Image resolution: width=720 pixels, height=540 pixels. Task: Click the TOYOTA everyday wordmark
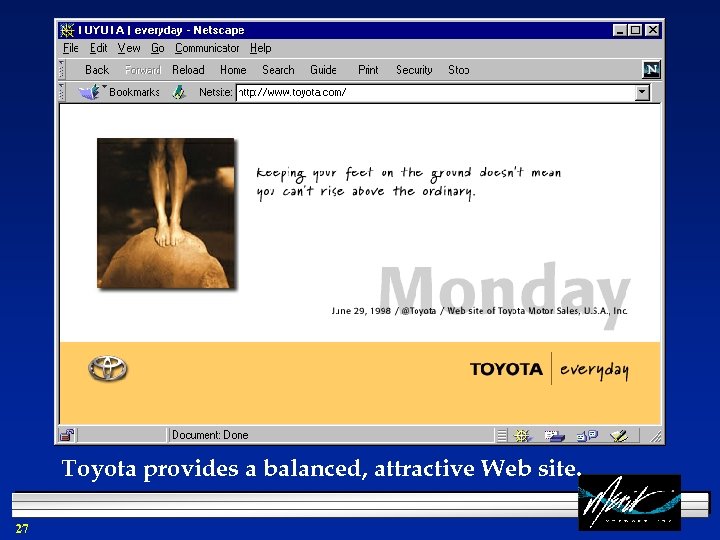[549, 369]
